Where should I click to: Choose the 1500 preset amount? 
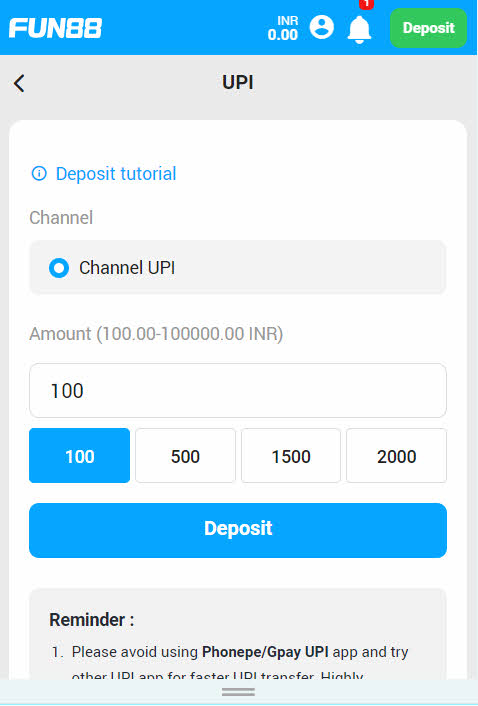(291, 456)
